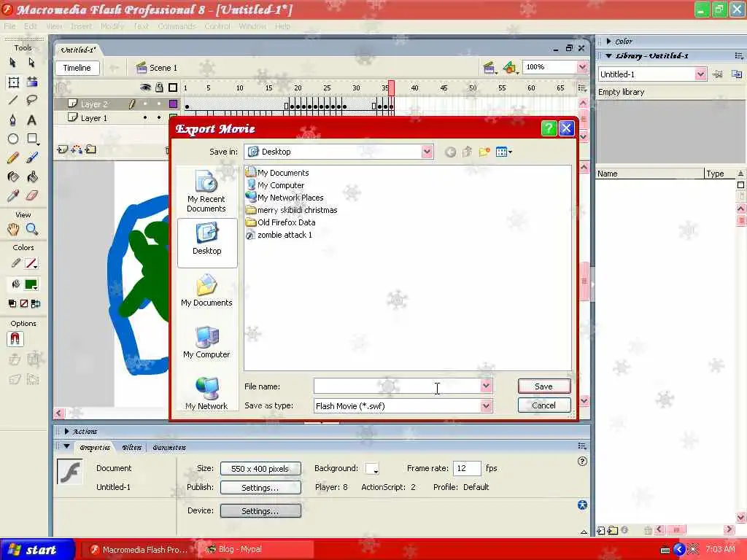The image size is (747, 560).
Task: Click the No Color button
Action: click(x=24, y=304)
